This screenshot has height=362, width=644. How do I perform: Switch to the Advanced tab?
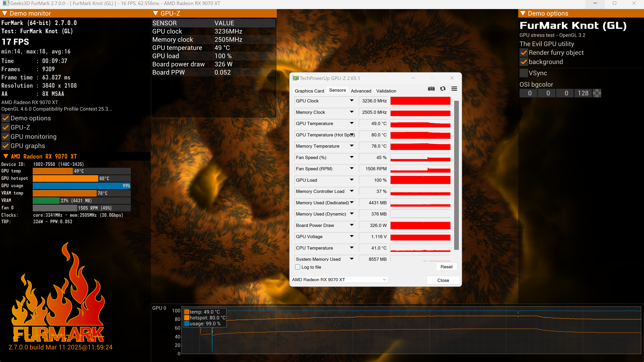tap(361, 91)
